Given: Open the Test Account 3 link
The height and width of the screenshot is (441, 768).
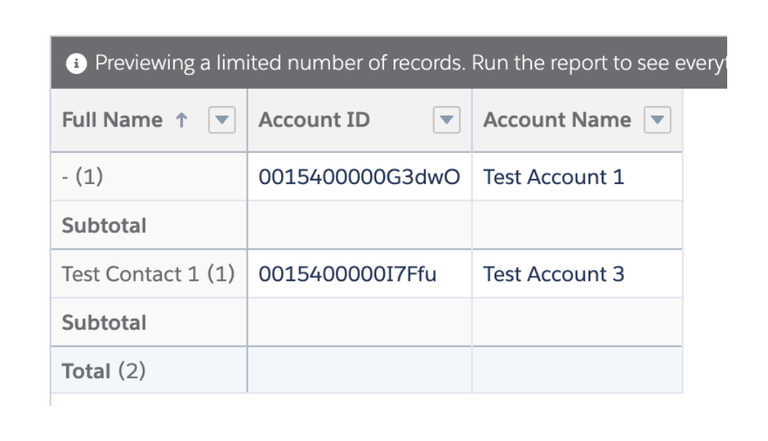Looking at the screenshot, I should [x=553, y=274].
